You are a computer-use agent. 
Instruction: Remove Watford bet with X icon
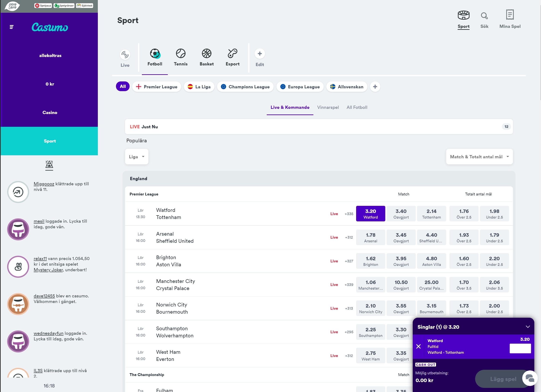[418, 346]
